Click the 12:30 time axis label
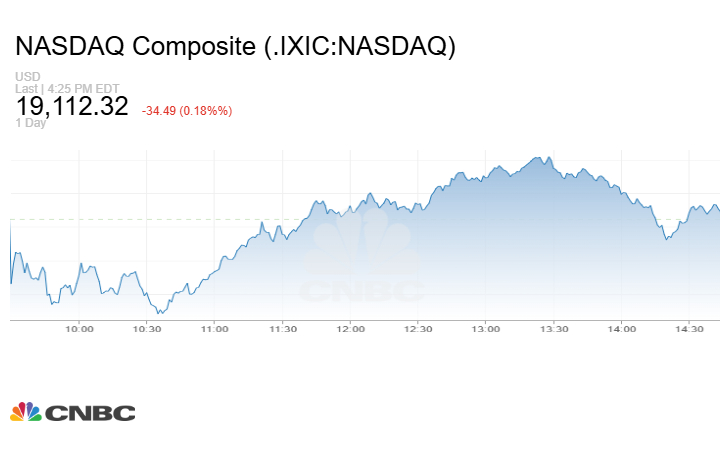Screen dimensions: 720x450 pos(418,329)
